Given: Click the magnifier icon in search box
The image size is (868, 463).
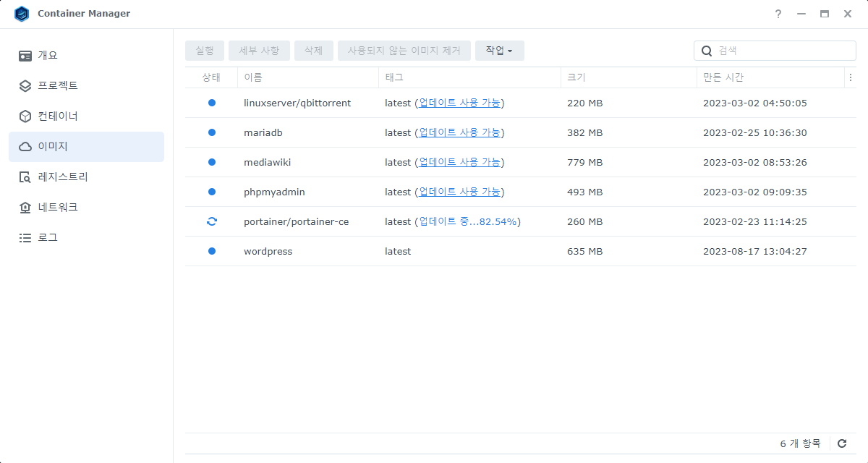Looking at the screenshot, I should click(707, 51).
